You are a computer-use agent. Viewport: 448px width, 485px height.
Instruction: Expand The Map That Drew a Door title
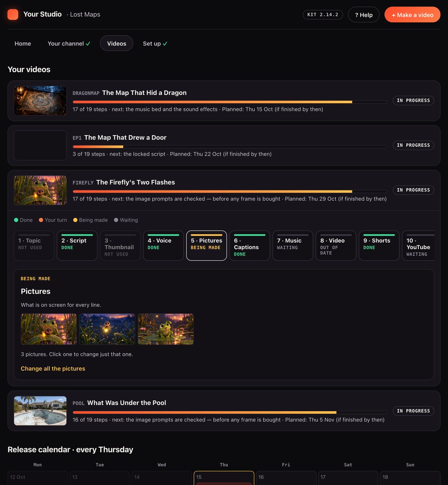pos(125,138)
